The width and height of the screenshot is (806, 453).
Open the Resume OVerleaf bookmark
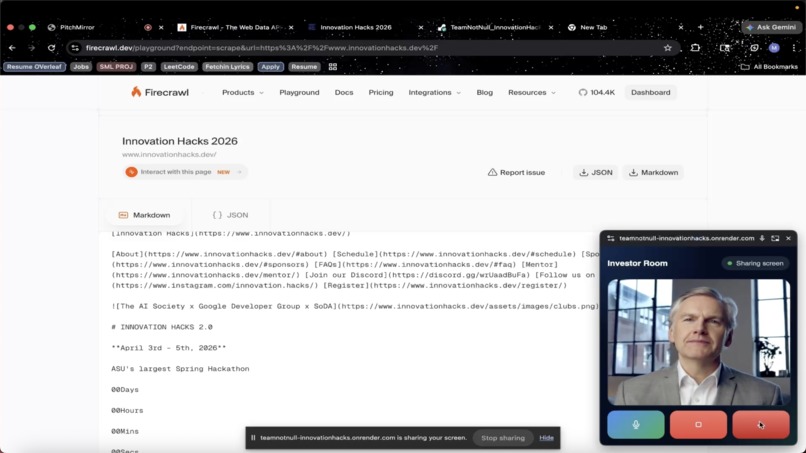click(34, 67)
